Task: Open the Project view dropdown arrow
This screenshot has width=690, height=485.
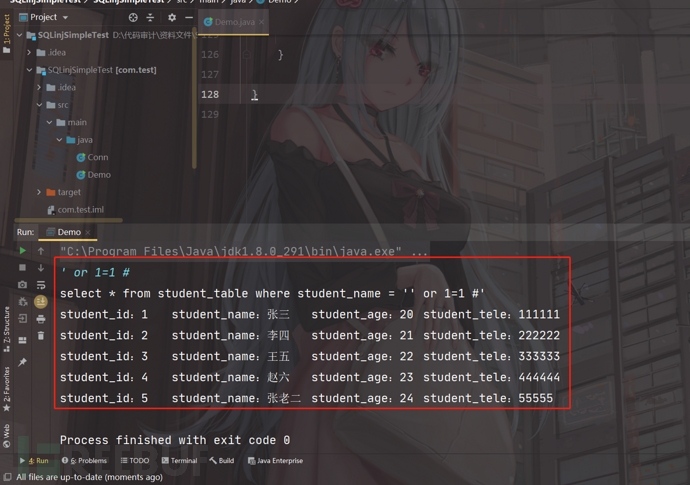Action: coord(65,17)
